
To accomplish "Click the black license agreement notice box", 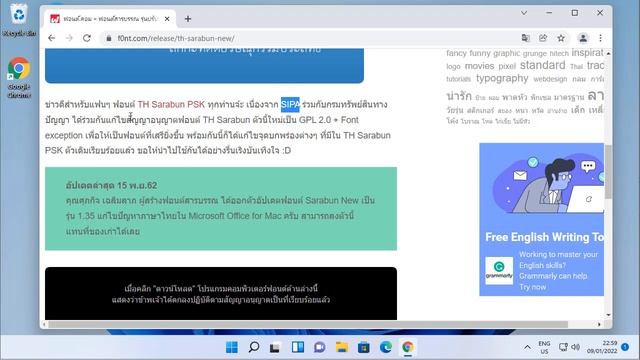I will pyautogui.click(x=221, y=293).
